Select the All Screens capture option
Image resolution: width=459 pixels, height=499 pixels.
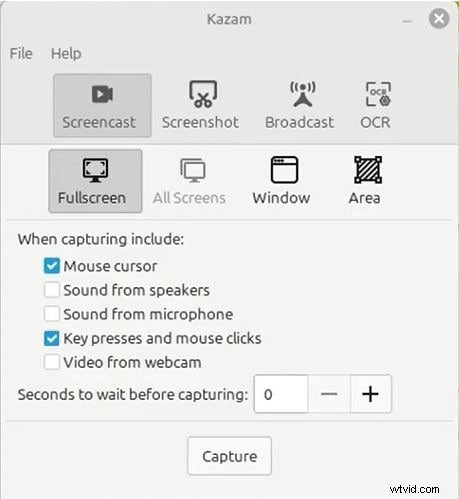pos(189,181)
